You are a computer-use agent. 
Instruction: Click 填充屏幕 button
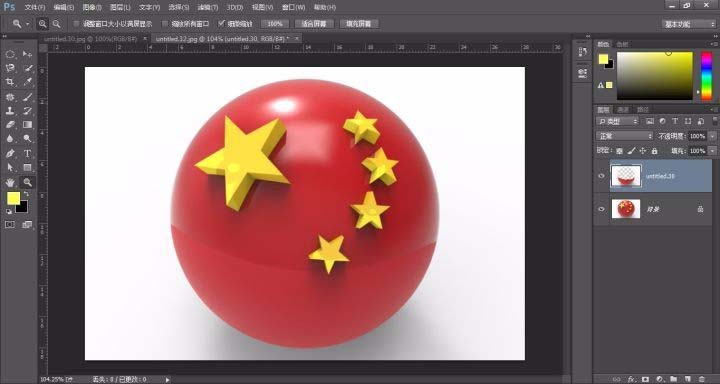[x=359, y=24]
